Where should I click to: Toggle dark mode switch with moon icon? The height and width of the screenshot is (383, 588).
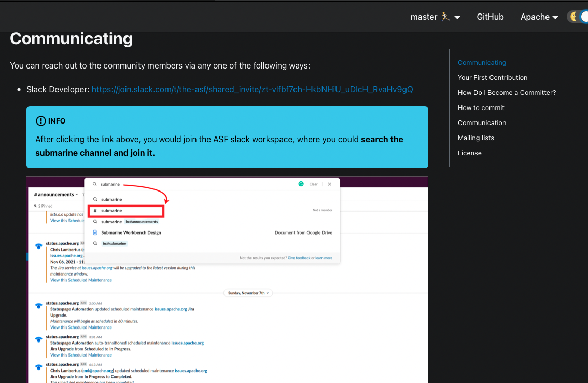(x=578, y=17)
